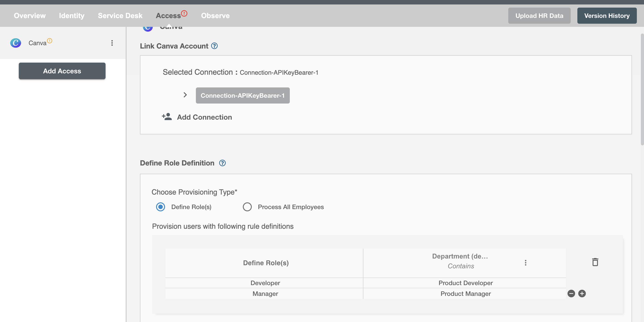Viewport: 644px width, 322px height.
Task: Click the add plus icon next to Manager row
Action: pos(582,293)
